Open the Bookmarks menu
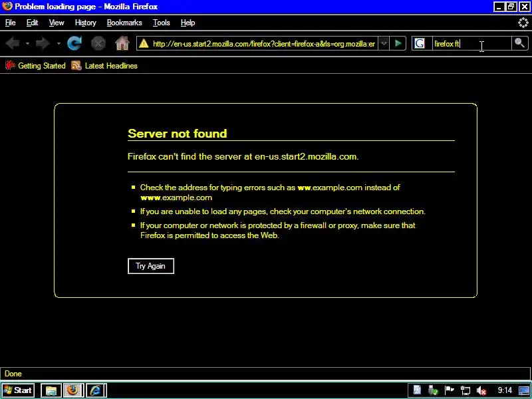The width and height of the screenshot is (532, 399). [x=124, y=23]
